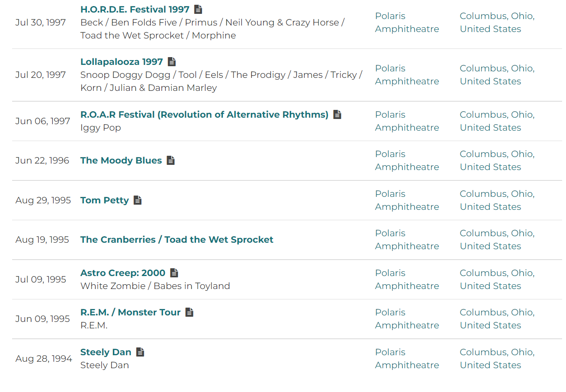Open the R.O.A.R Festival concert page
This screenshot has width=566, height=392.
[204, 115]
